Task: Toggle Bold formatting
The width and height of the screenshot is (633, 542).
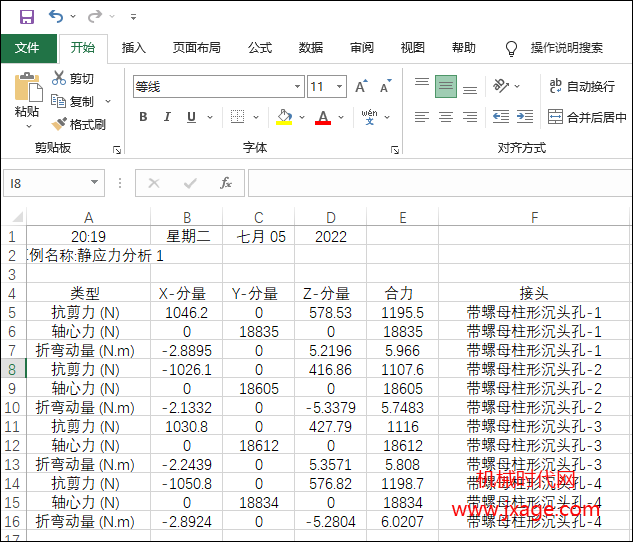Action: tap(143, 117)
